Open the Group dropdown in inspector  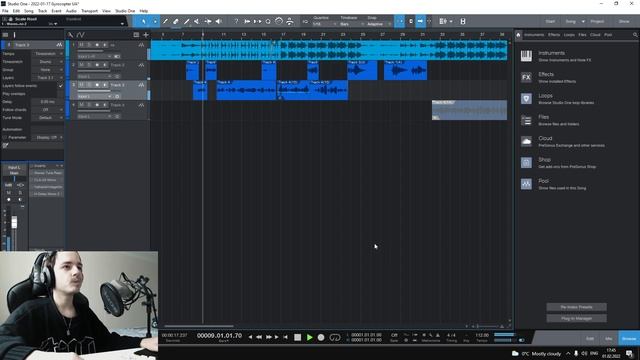pos(47,70)
